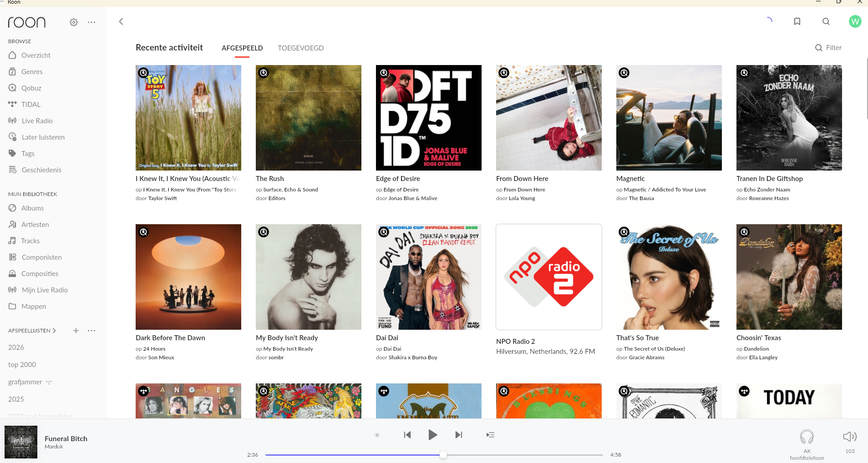868x463 pixels.
Task: Open Mijn Live Radio
Action: pos(45,290)
